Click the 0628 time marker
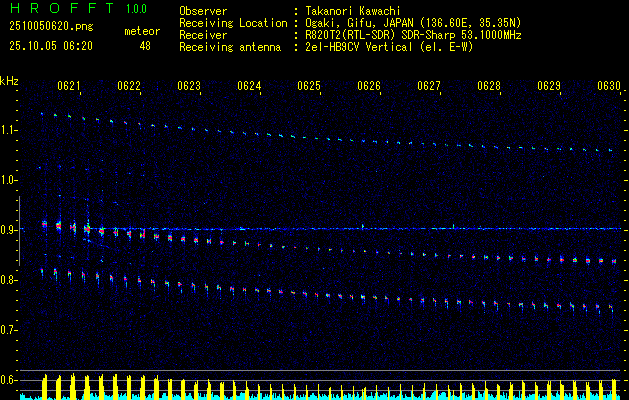Screen dimensions: 629x400 click(489, 87)
